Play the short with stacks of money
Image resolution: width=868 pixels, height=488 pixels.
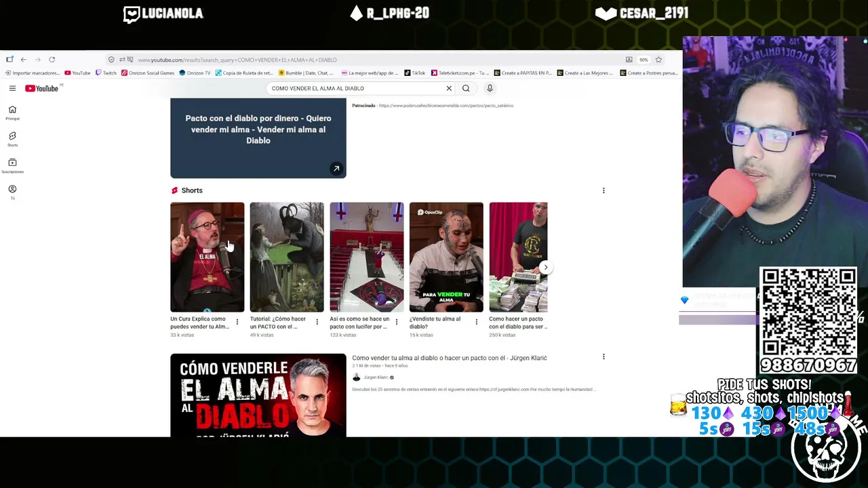[518, 257]
